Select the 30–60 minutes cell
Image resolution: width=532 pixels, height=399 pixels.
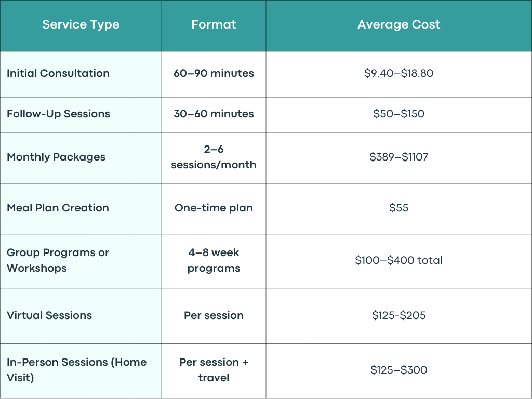(214, 114)
